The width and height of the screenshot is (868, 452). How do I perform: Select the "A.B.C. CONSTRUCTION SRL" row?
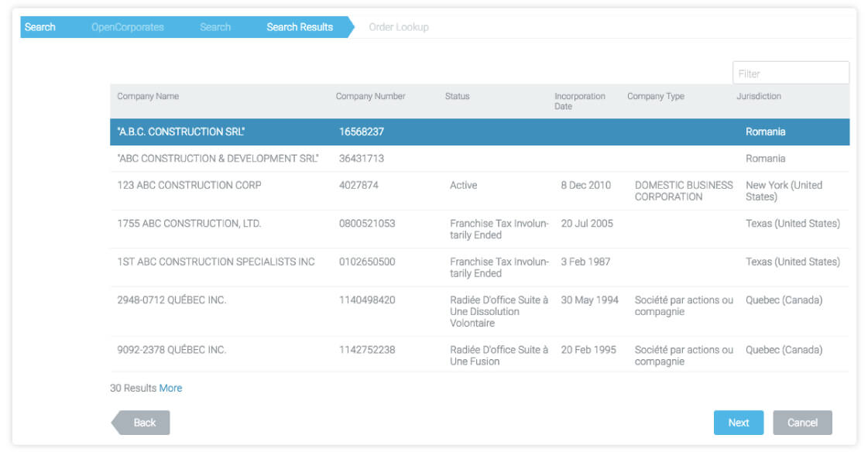(x=479, y=132)
